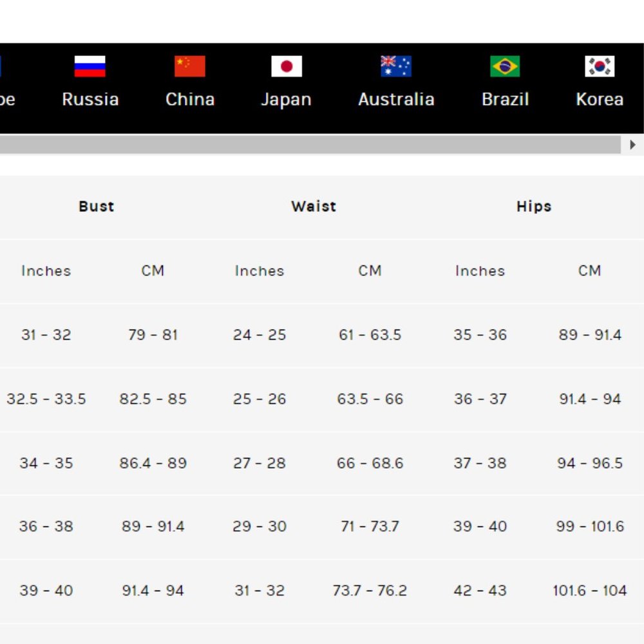Click the Australia flag icon

click(396, 66)
